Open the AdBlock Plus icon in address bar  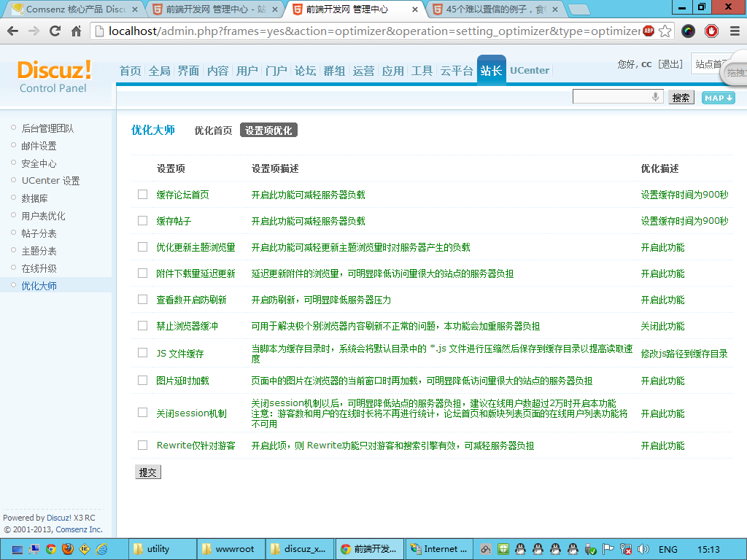[649, 31]
